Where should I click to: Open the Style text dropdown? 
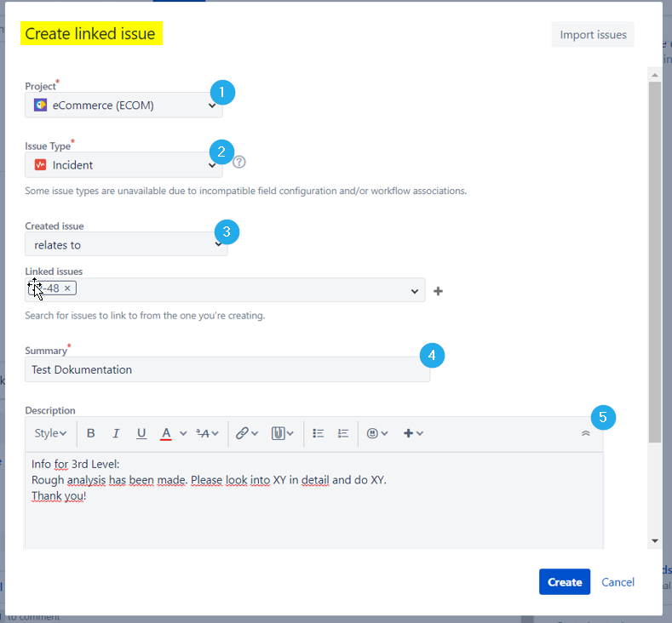point(50,433)
